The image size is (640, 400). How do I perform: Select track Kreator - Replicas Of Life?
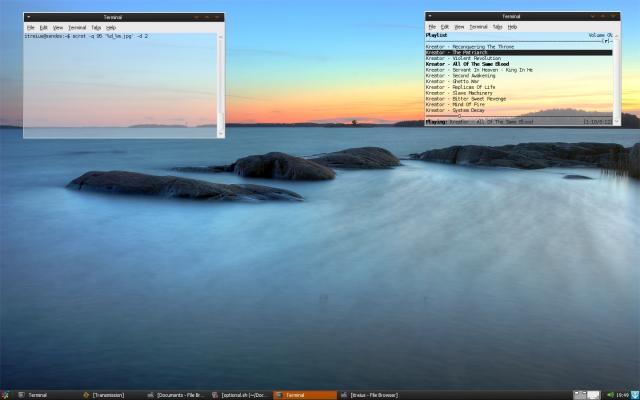click(x=460, y=87)
